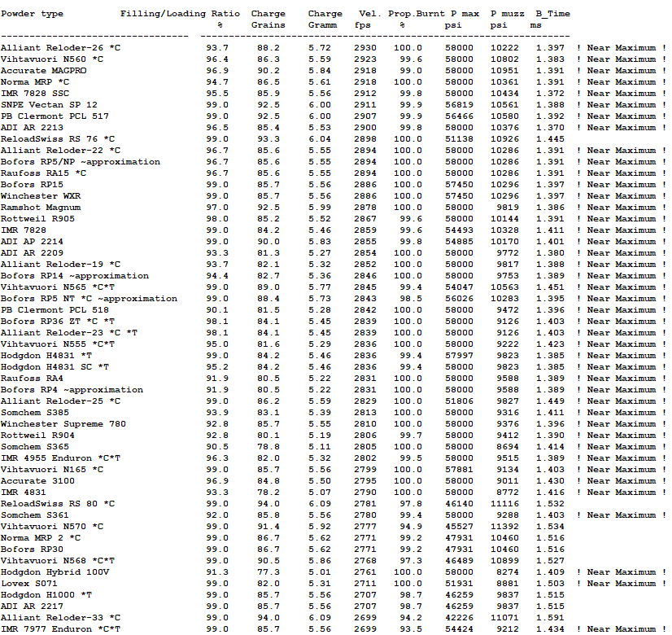Click the "Lovex S071" powder name
This screenshot has height=635, width=672.
[x=29, y=584]
